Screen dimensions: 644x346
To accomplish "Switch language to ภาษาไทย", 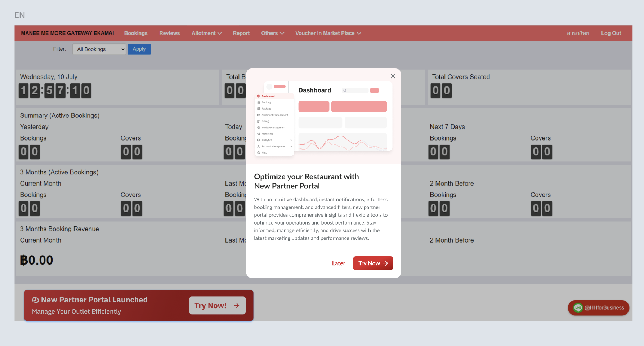I will [x=578, y=33].
